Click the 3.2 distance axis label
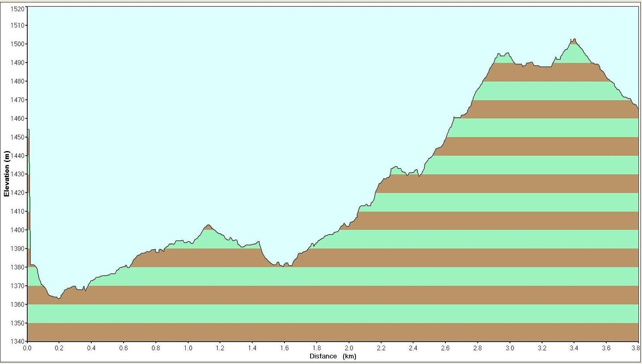 pos(542,348)
